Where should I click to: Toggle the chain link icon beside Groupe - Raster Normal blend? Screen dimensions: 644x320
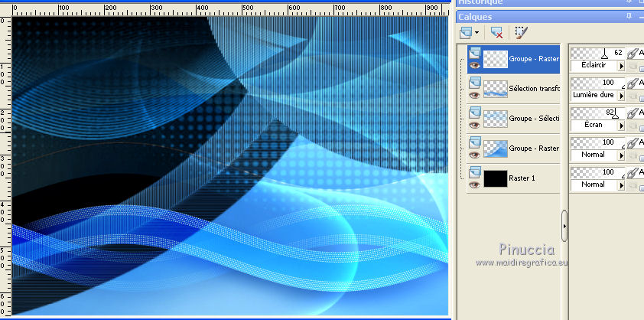633,142
